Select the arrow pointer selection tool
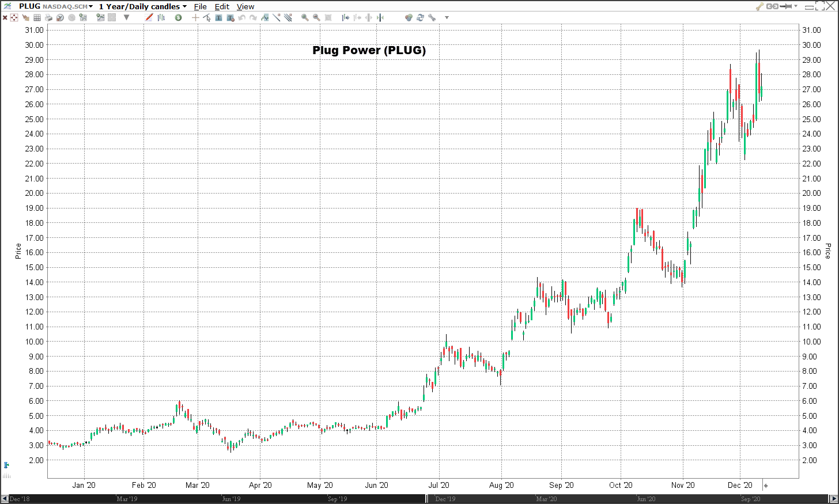The width and height of the screenshot is (839, 504). 207,18
